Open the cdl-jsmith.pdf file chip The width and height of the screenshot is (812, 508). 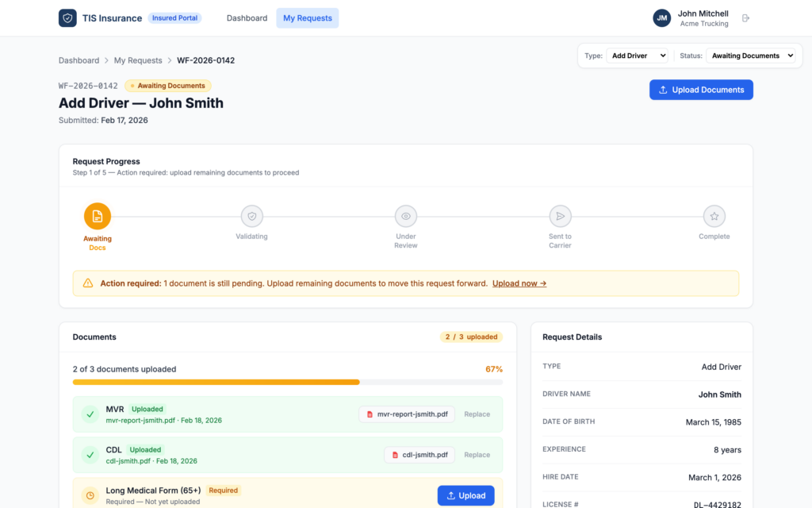tap(419, 455)
